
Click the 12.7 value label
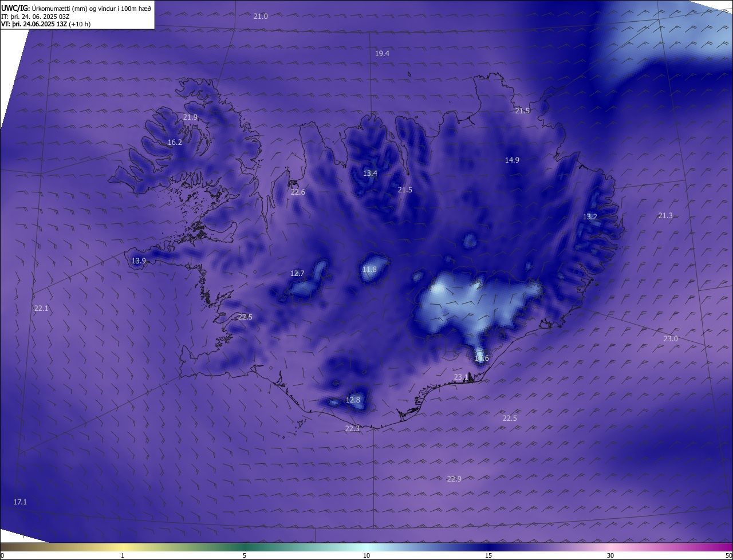point(297,273)
